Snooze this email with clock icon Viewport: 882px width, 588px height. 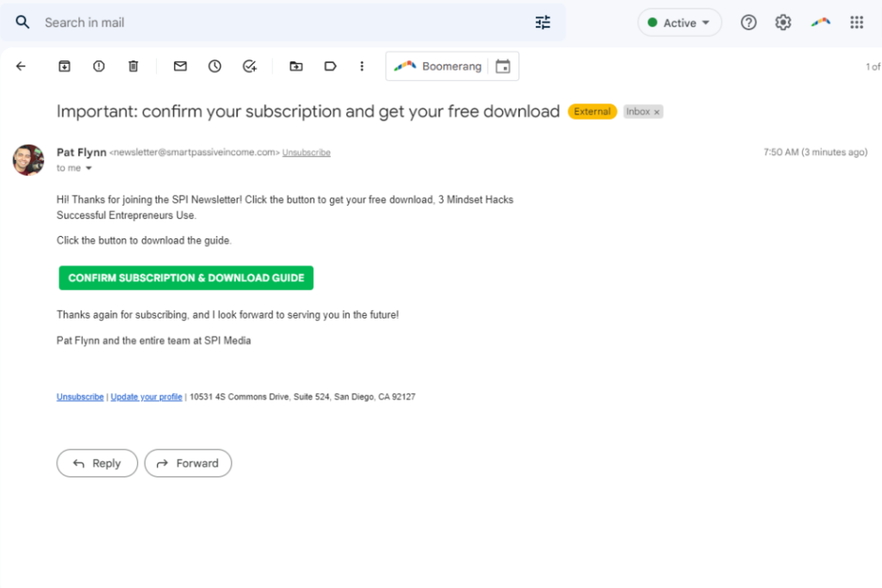click(x=214, y=66)
